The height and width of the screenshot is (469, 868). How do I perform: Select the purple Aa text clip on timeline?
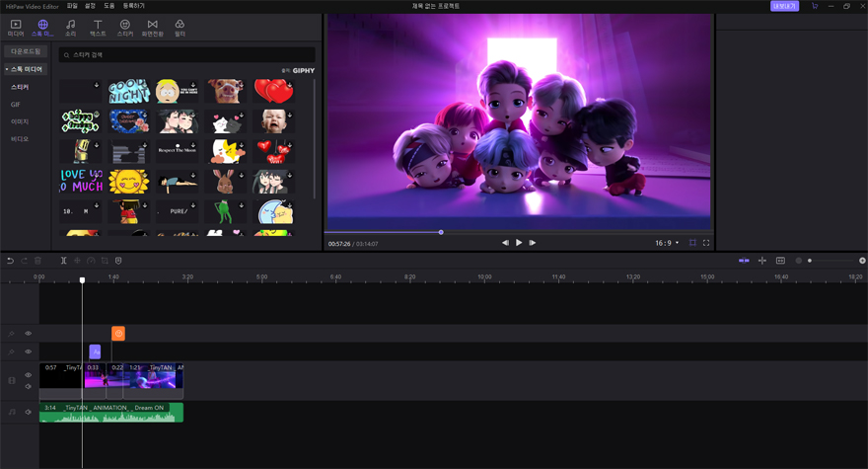(96, 352)
